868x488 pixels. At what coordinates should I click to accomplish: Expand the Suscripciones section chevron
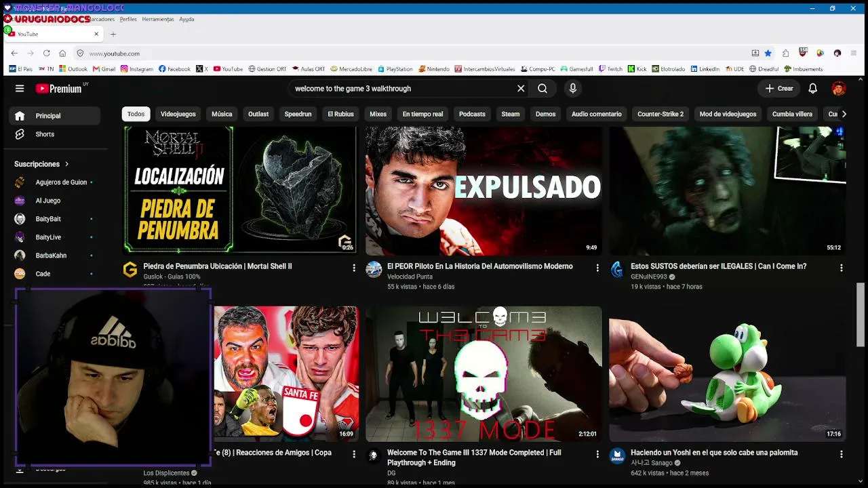point(66,164)
